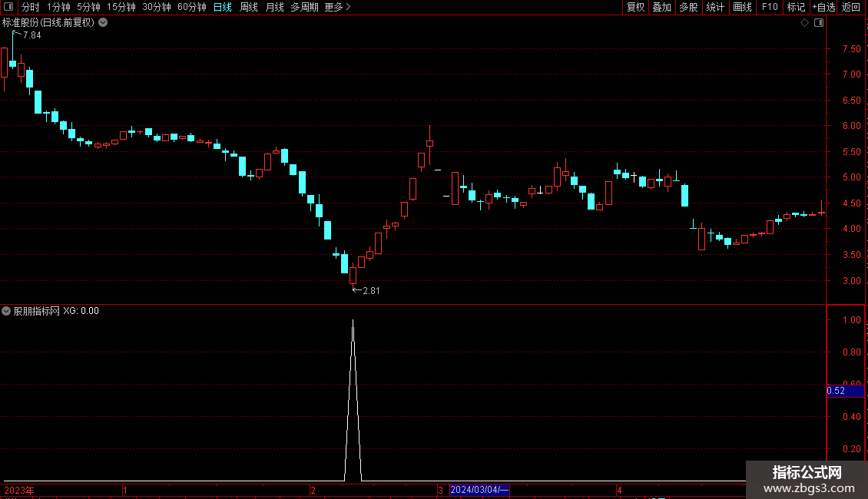Click the 2023年 label on time axis
868x499 pixels.
tap(19, 490)
